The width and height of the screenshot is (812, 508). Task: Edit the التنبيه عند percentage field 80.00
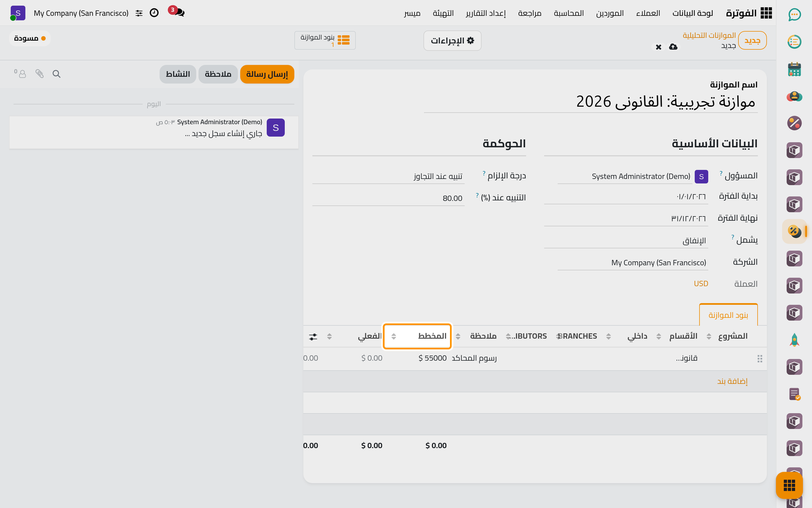coord(388,198)
